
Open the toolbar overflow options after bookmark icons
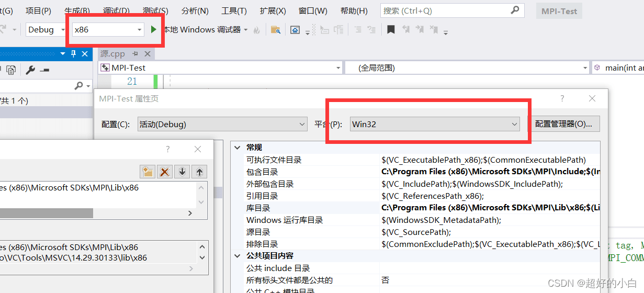pos(446,32)
